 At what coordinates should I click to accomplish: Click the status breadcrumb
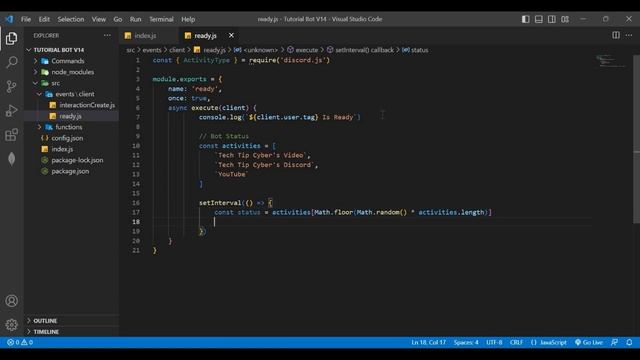click(415, 50)
